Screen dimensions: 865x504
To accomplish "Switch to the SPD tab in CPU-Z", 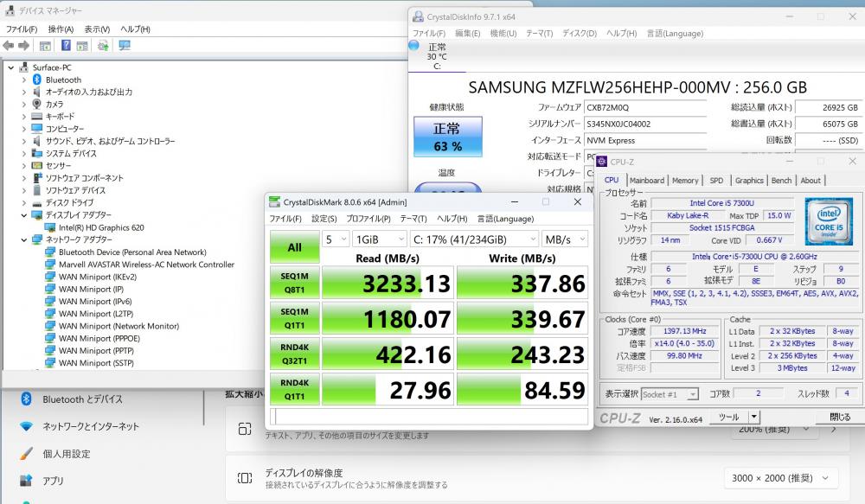I will click(x=716, y=181).
